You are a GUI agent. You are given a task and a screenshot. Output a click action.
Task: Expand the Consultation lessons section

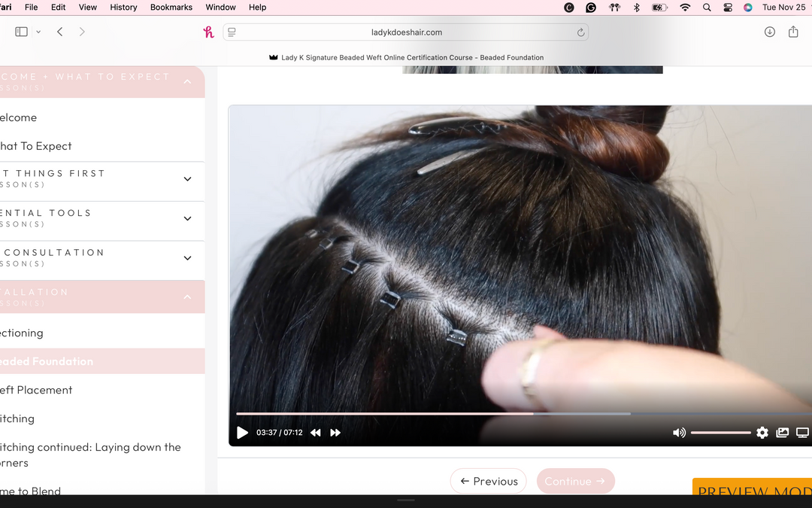187,258
